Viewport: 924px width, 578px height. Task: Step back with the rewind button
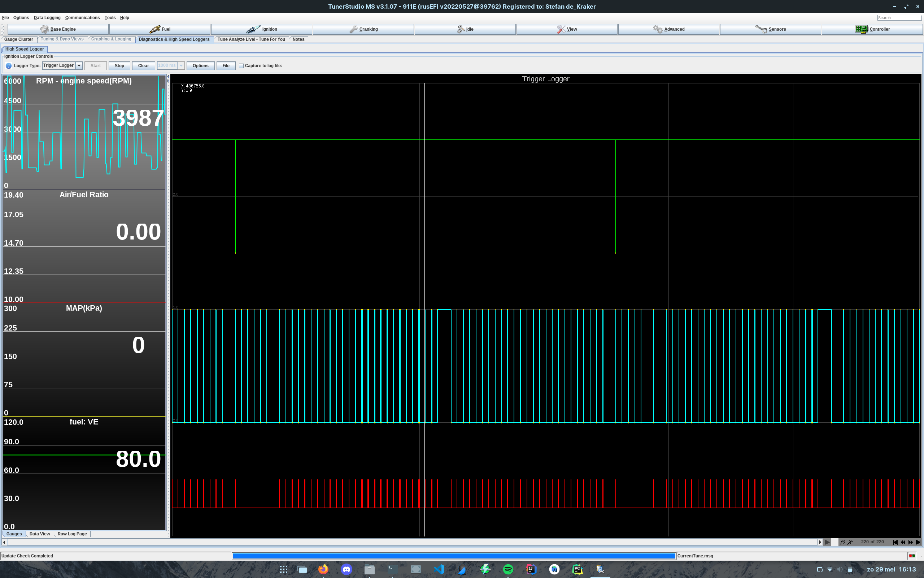coord(903,542)
